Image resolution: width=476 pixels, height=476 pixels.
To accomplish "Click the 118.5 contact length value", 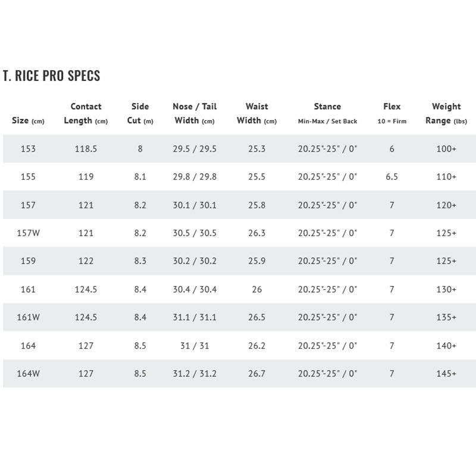I will click(86, 149).
